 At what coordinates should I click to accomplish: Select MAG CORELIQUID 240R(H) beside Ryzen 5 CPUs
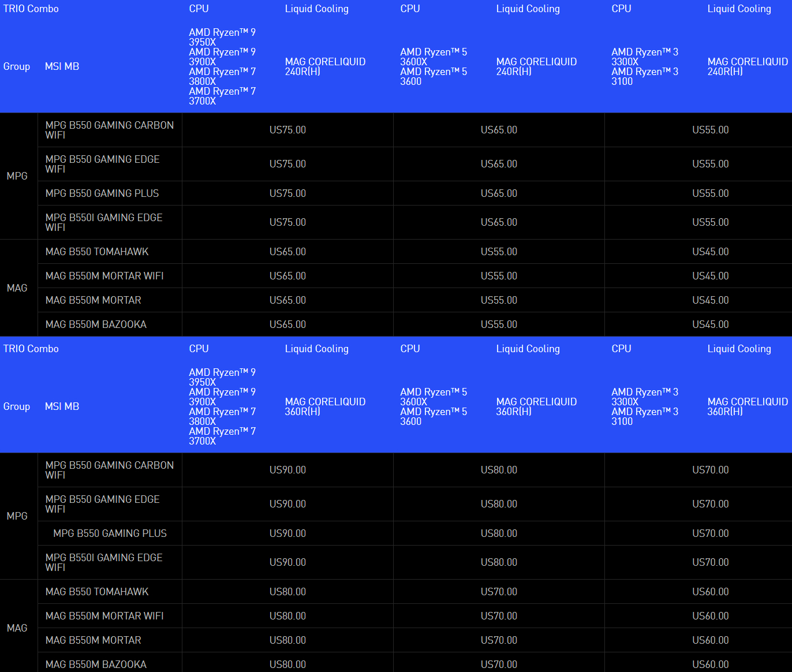(x=536, y=66)
